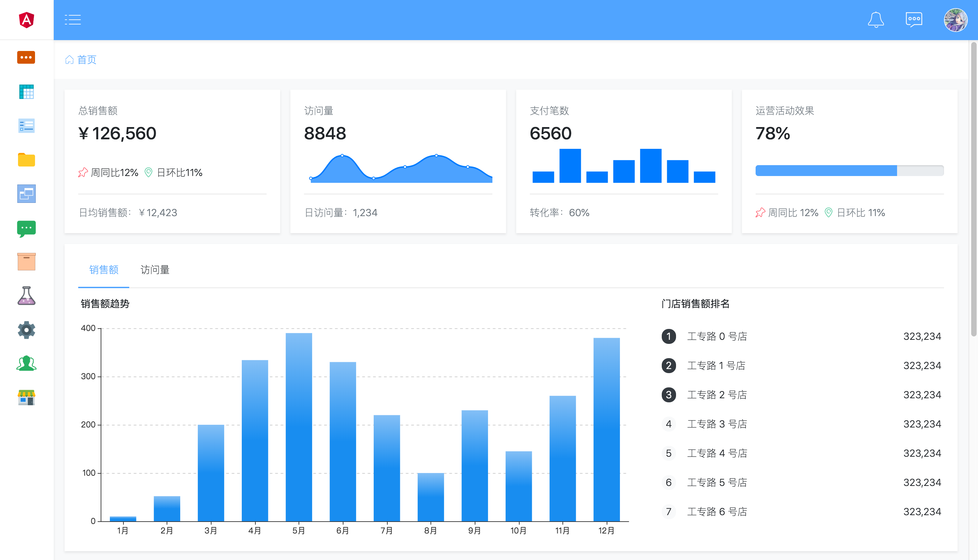Screen dimensions: 978x560
Task: Open the chat messages icon in the header
Action: 914,20
